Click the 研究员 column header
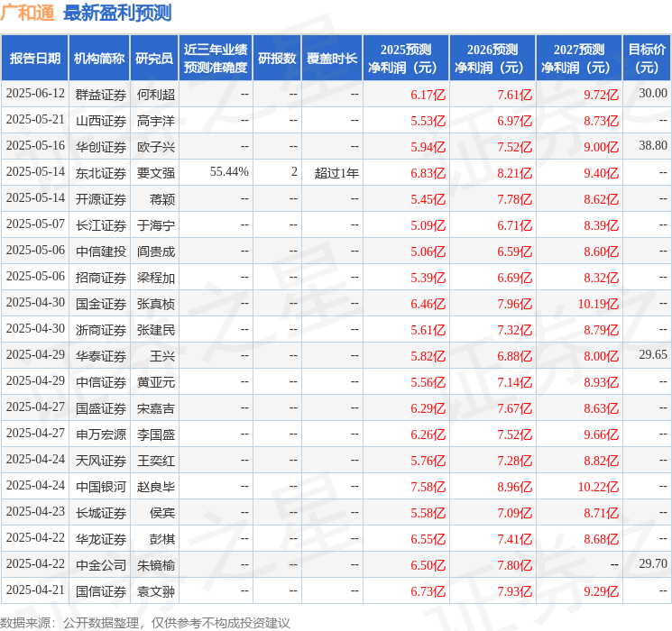672x631 pixels. point(154,59)
